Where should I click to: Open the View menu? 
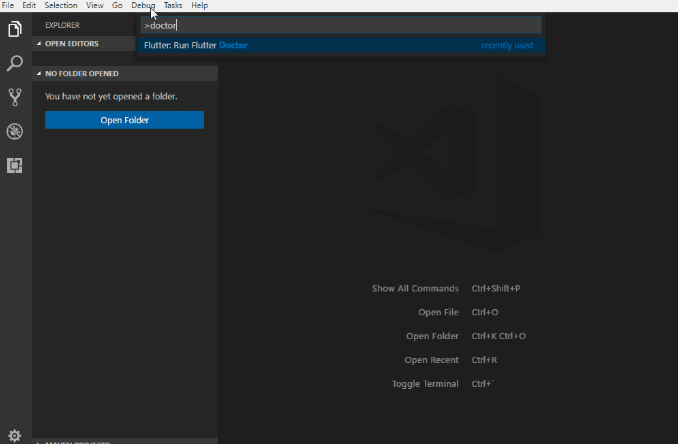click(95, 5)
